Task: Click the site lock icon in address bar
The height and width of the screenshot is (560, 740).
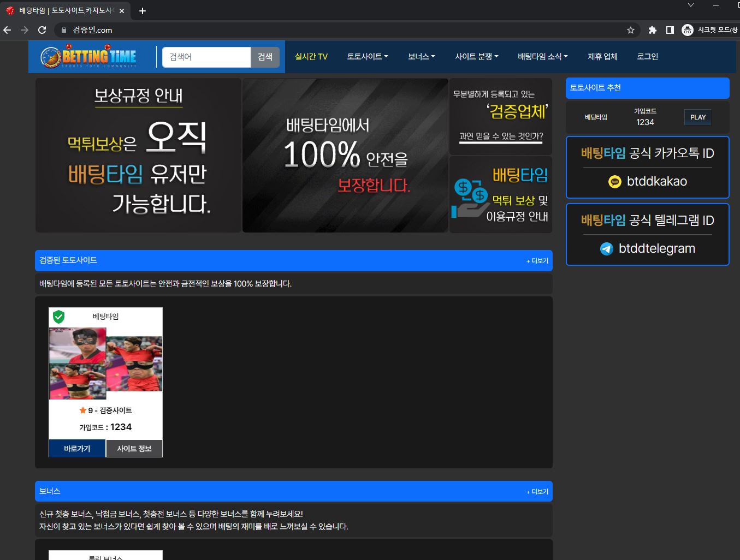Action: tap(64, 30)
